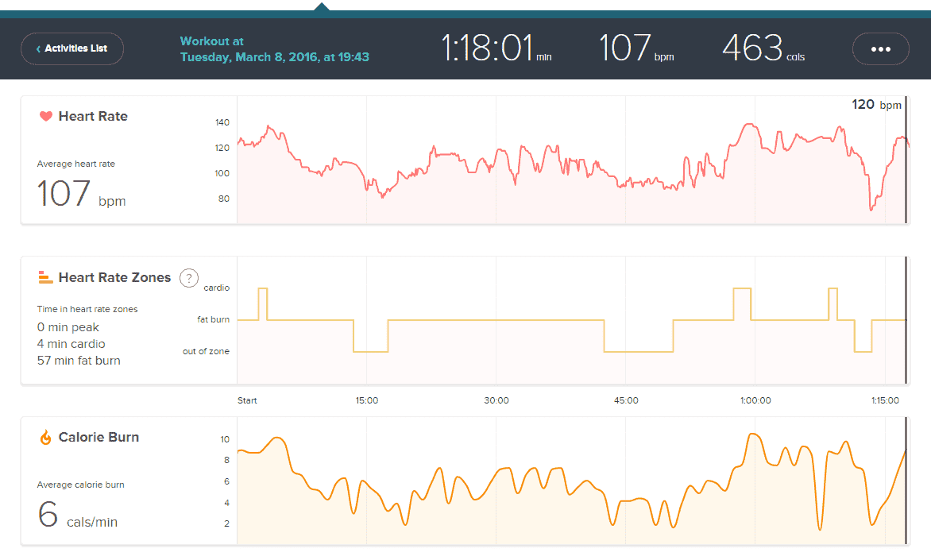Click the 15:00 time axis marker
The height and width of the screenshot is (560, 931).
366,400
